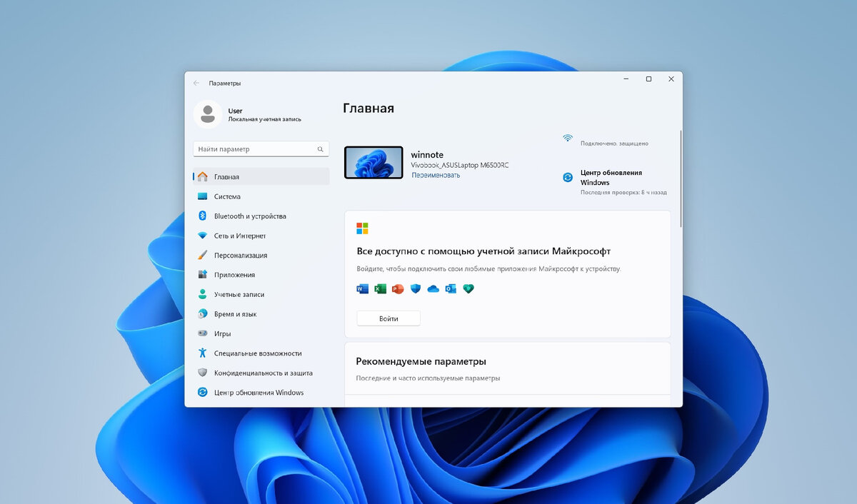Image resolution: width=857 pixels, height=504 pixels.
Task: Open Bluetooth и устройства via the Bluetooth icon
Action: (x=203, y=216)
